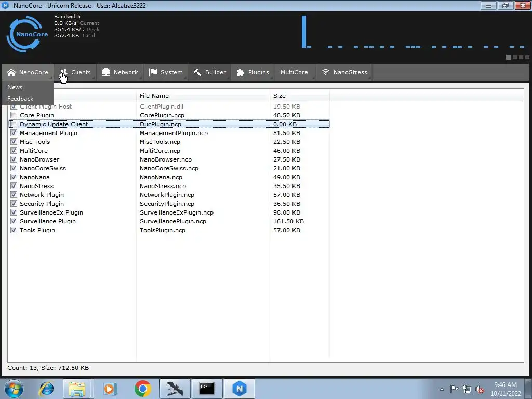This screenshot has height=399, width=532.
Task: Sort by the File Name column header
Action: click(203, 96)
